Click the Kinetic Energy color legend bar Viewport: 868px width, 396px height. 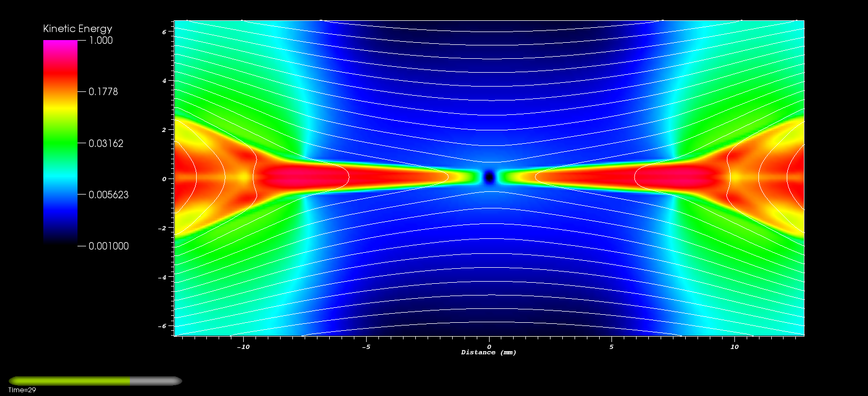pyautogui.click(x=60, y=143)
